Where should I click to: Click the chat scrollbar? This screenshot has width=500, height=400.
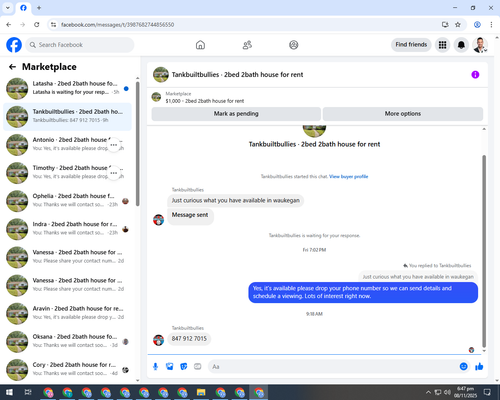(484, 252)
